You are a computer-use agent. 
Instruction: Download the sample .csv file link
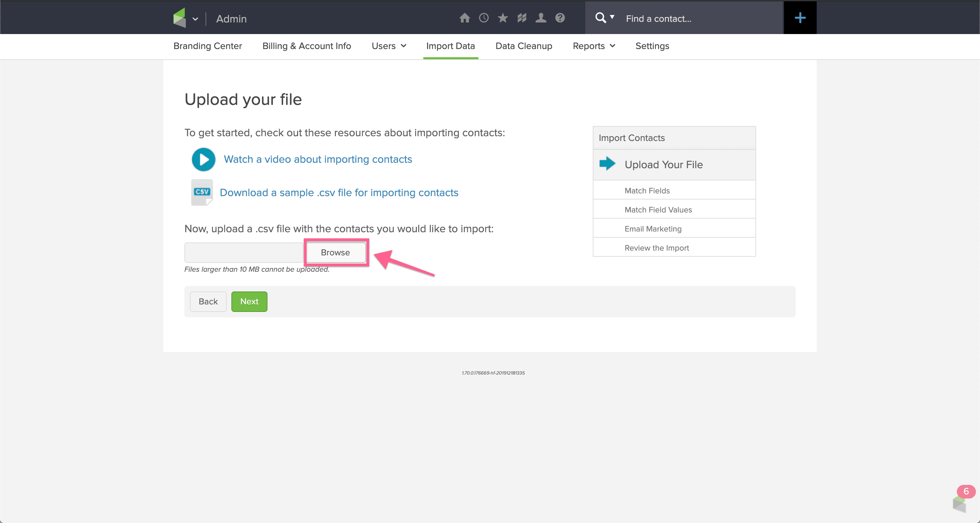339,193
